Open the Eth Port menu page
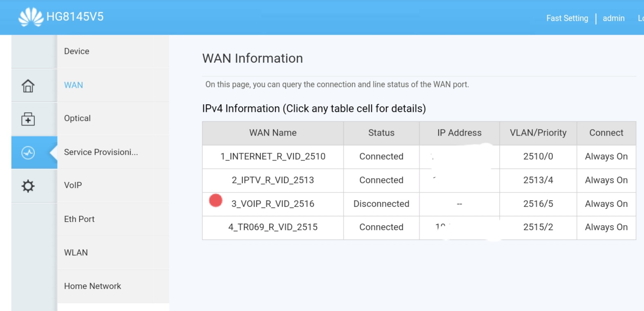644x311 pixels. coord(79,219)
